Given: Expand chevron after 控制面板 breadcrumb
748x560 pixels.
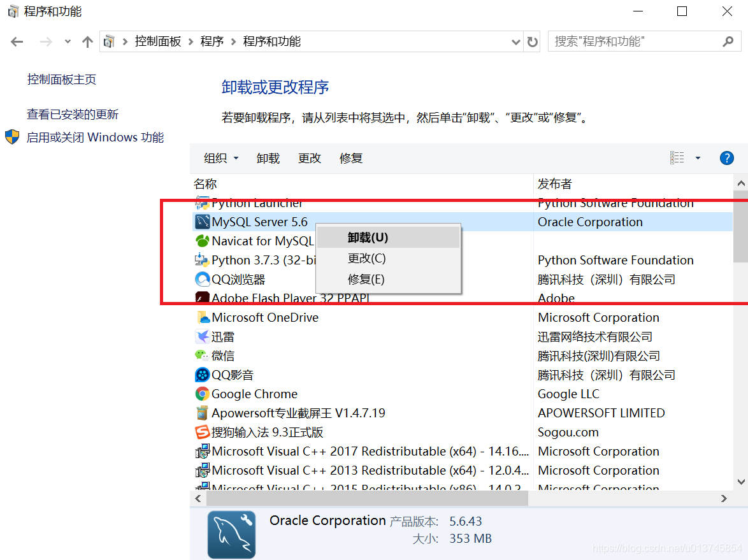Looking at the screenshot, I should (191, 42).
